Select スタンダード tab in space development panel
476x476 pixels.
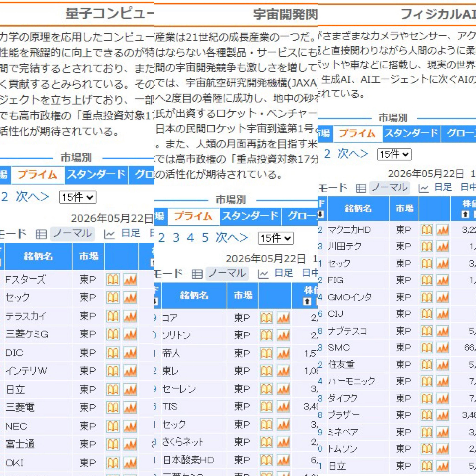[251, 217]
